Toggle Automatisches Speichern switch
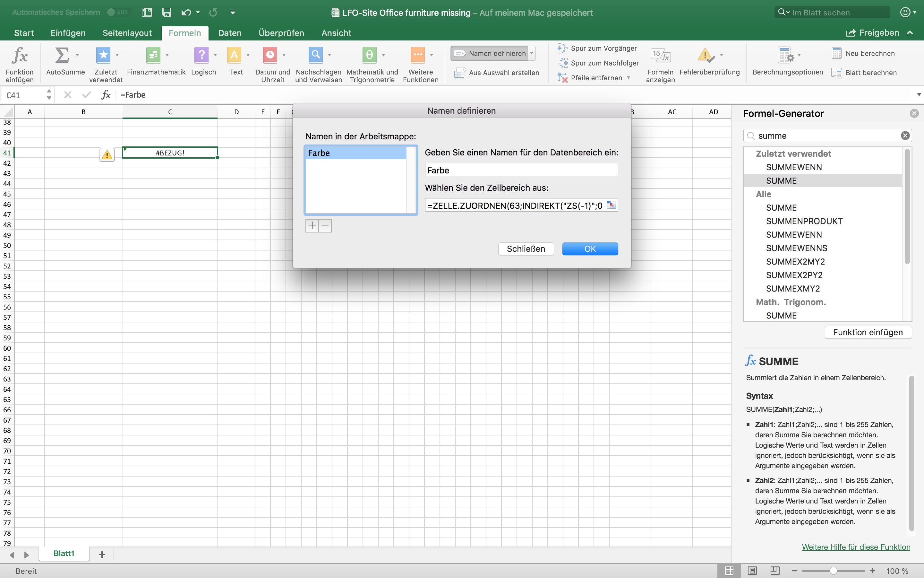This screenshot has height=578, width=924. (x=118, y=12)
